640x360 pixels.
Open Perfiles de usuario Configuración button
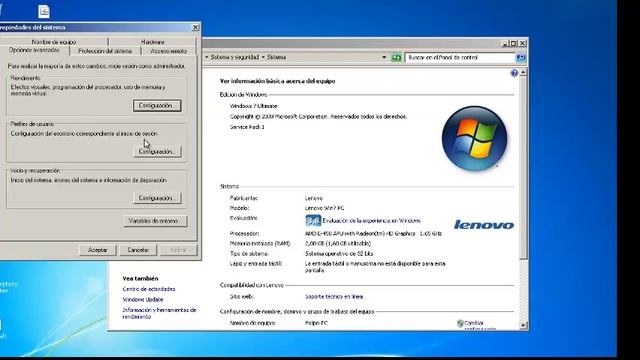click(x=157, y=151)
